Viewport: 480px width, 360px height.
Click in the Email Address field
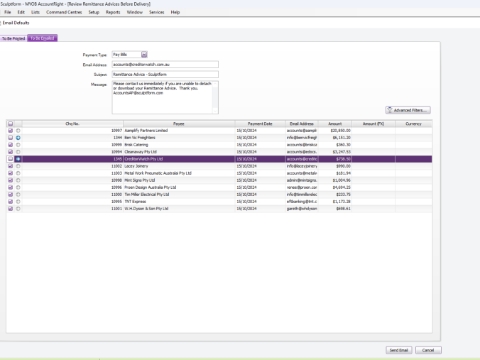click(165, 64)
